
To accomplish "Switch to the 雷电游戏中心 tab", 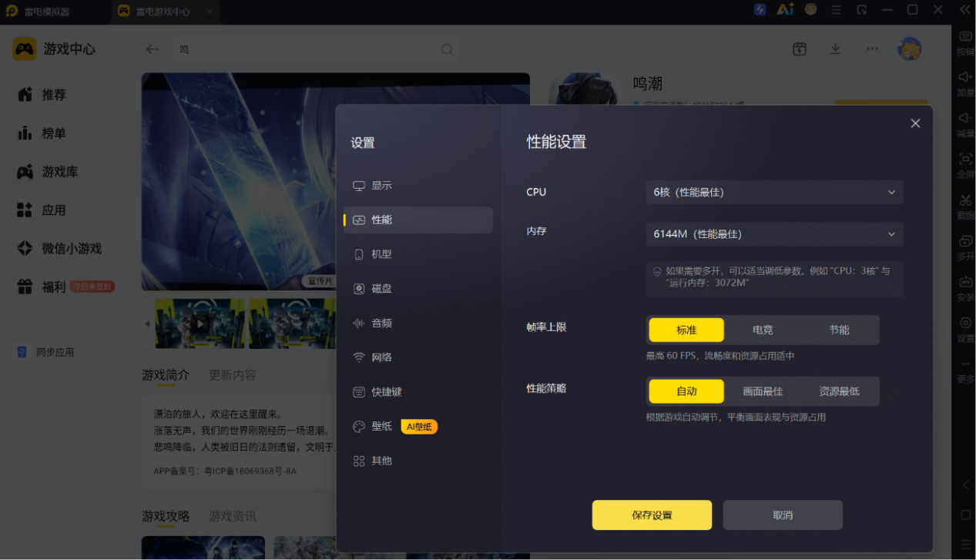I will point(165,12).
